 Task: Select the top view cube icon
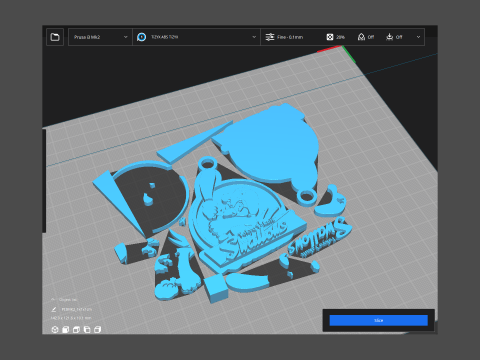click(x=76, y=330)
